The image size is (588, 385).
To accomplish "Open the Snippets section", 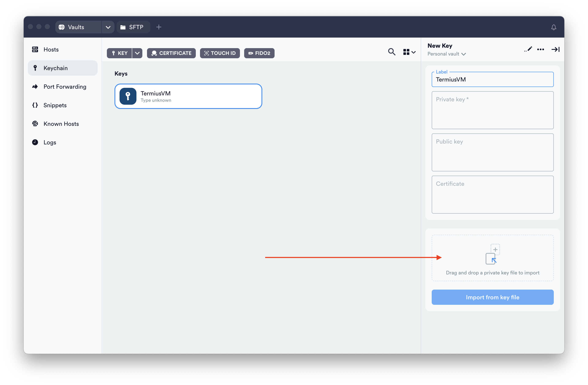I will click(x=55, y=105).
